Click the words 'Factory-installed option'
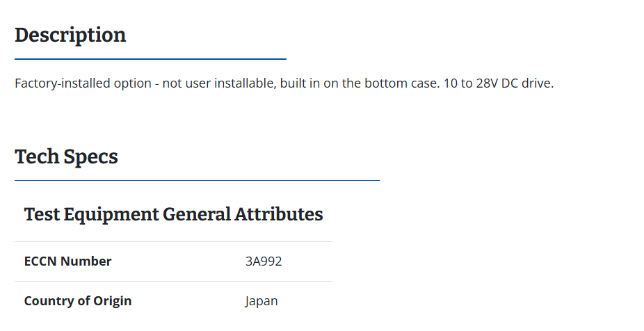Image resolution: width=644 pixels, height=331 pixels. pyautogui.click(x=83, y=83)
